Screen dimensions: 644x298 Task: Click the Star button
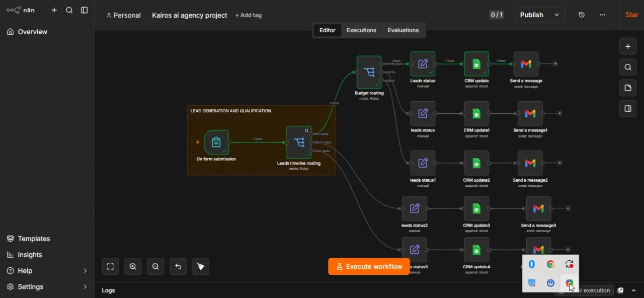[632, 15]
